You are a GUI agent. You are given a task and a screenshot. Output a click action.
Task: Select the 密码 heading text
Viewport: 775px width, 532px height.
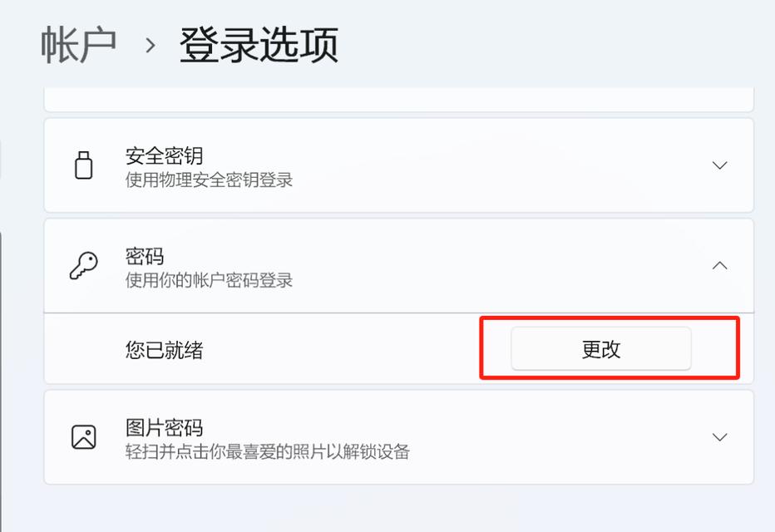(145, 256)
